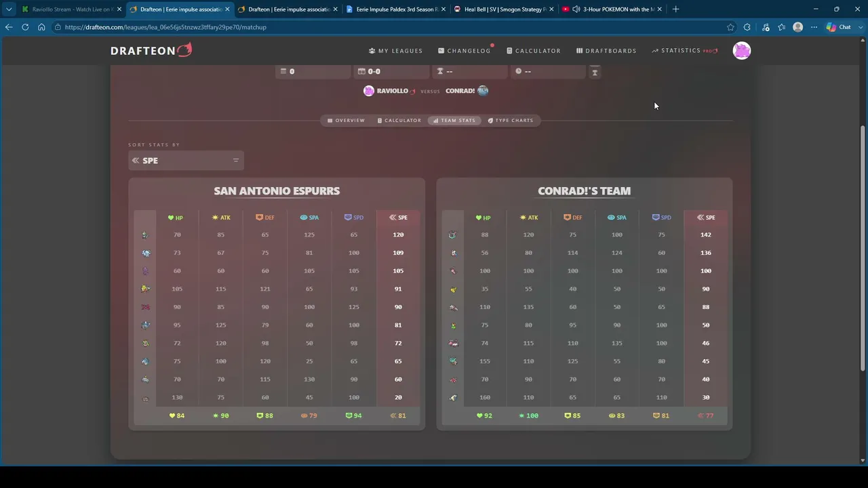
Task: Go to the browser home page
Action: click(41, 27)
